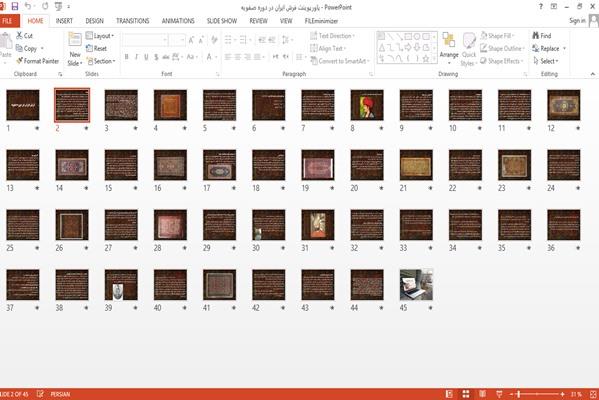The image size is (599, 400).
Task: Expand the font name combo box
Action: pos(165,40)
